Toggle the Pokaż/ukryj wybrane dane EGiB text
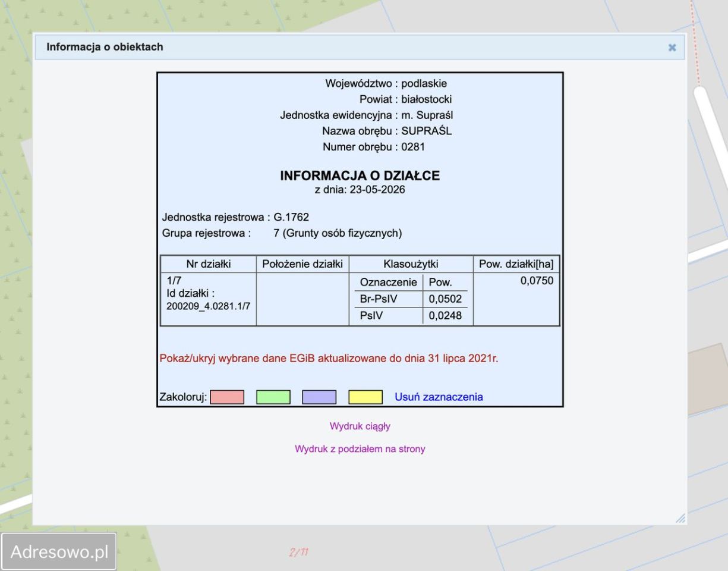This screenshot has width=728, height=571. coord(329,359)
